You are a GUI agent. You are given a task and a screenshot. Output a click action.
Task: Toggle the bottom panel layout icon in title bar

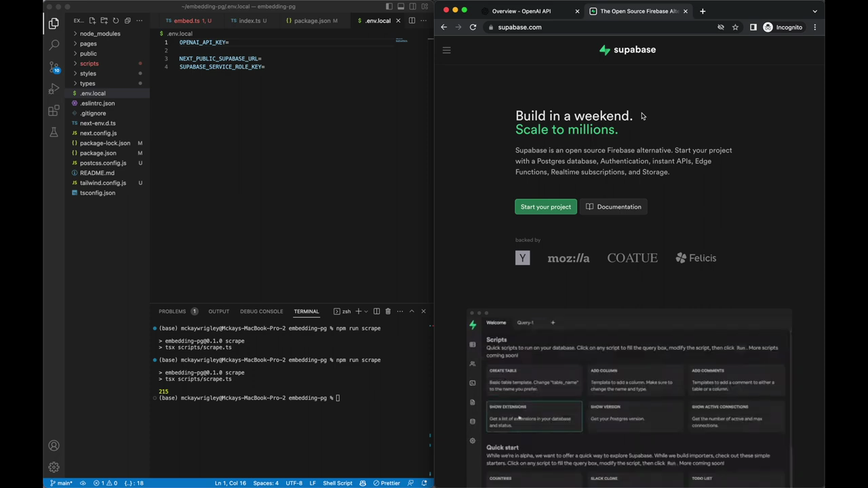[401, 6]
